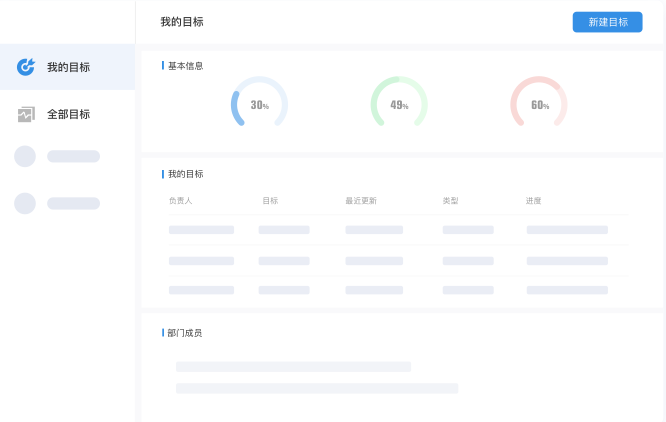This screenshot has width=666, height=422.
Task: Click the 我的目标 heading above the table
Action: click(185, 174)
